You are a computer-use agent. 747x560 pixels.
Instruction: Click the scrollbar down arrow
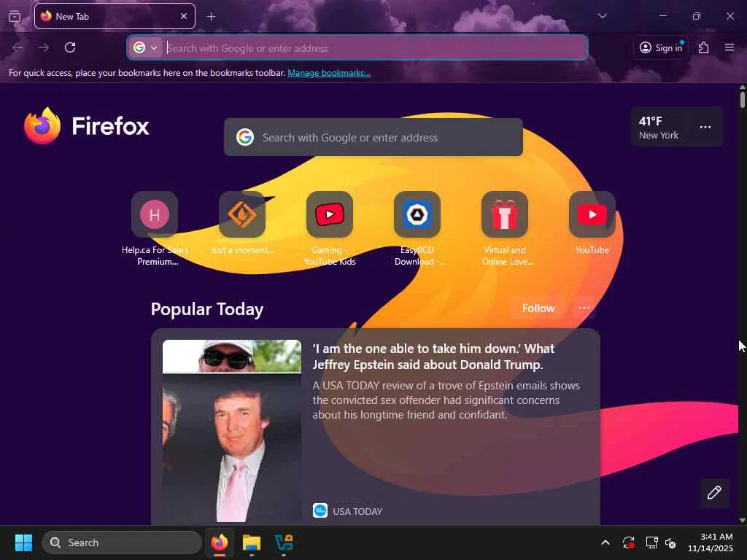pyautogui.click(x=742, y=520)
